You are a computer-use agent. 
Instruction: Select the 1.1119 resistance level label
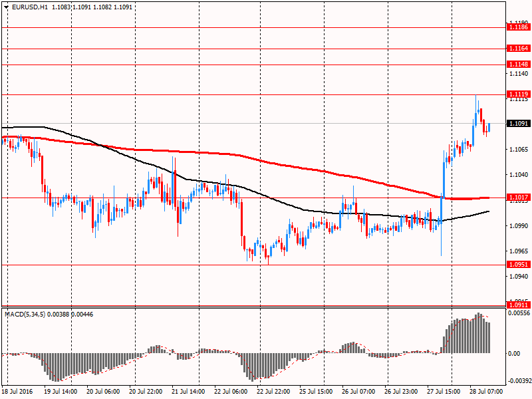pyautogui.click(x=519, y=94)
